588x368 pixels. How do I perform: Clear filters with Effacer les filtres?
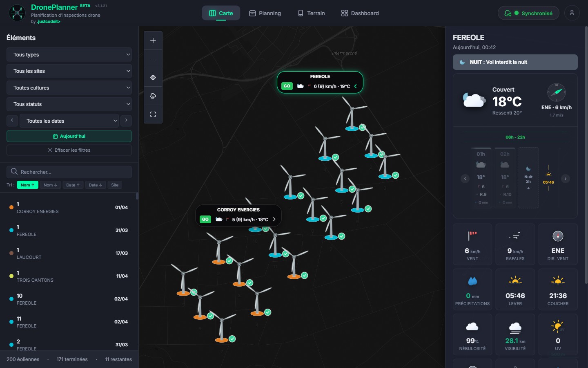69,150
